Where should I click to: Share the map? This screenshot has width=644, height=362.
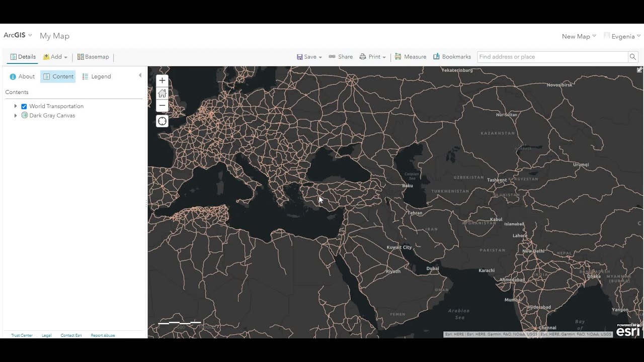tap(341, 57)
